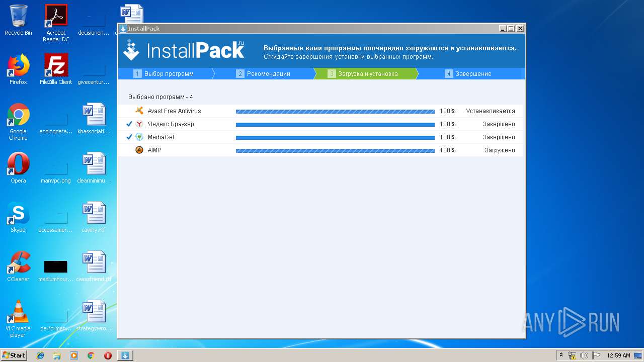Viewport: 644px width, 362px height.
Task: Click the MediaGet progress bar
Action: pos(335,137)
